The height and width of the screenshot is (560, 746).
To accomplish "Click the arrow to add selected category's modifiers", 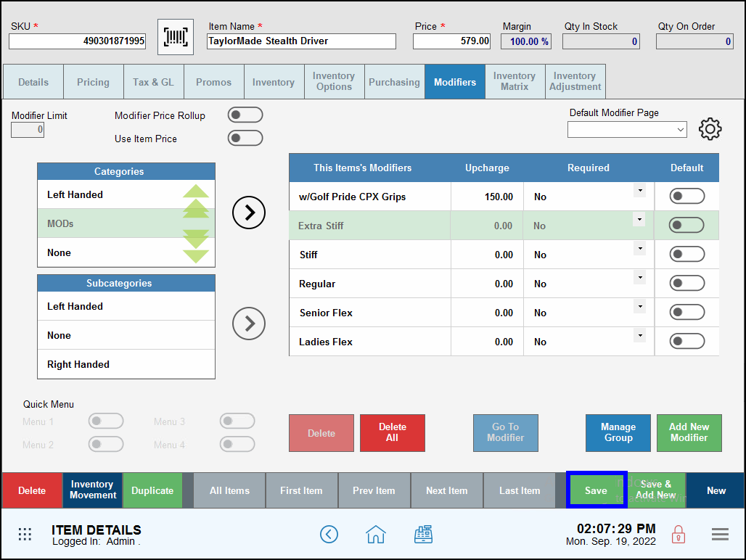I will pyautogui.click(x=249, y=213).
